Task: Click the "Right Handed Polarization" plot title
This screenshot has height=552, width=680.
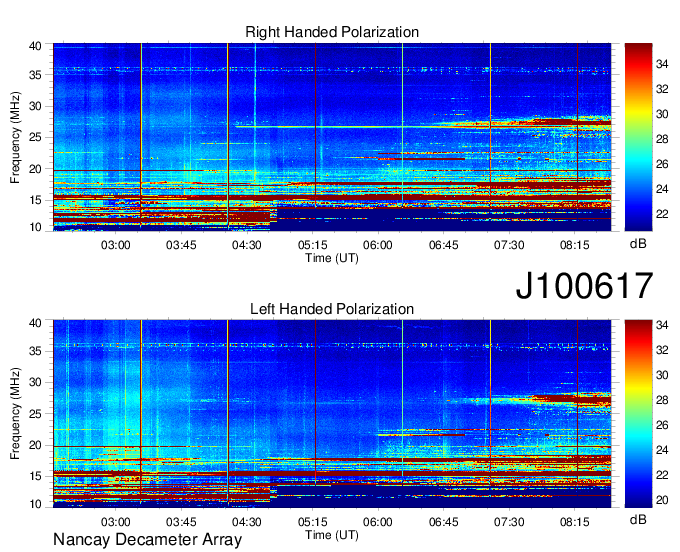Action: tap(332, 32)
